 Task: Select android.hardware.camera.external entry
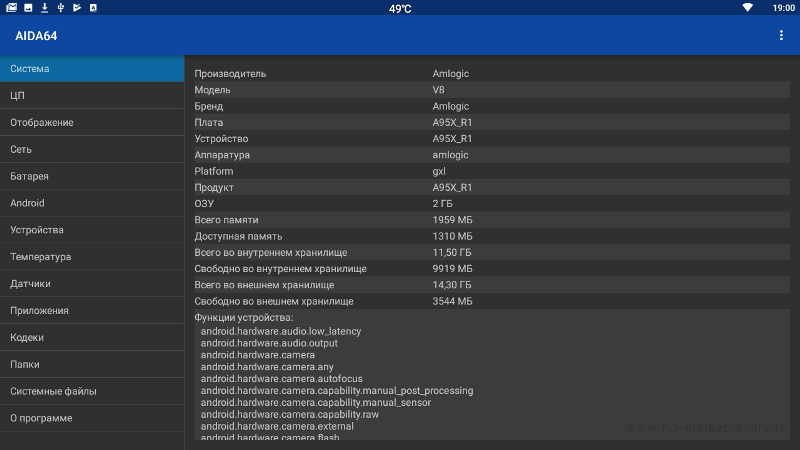277,426
